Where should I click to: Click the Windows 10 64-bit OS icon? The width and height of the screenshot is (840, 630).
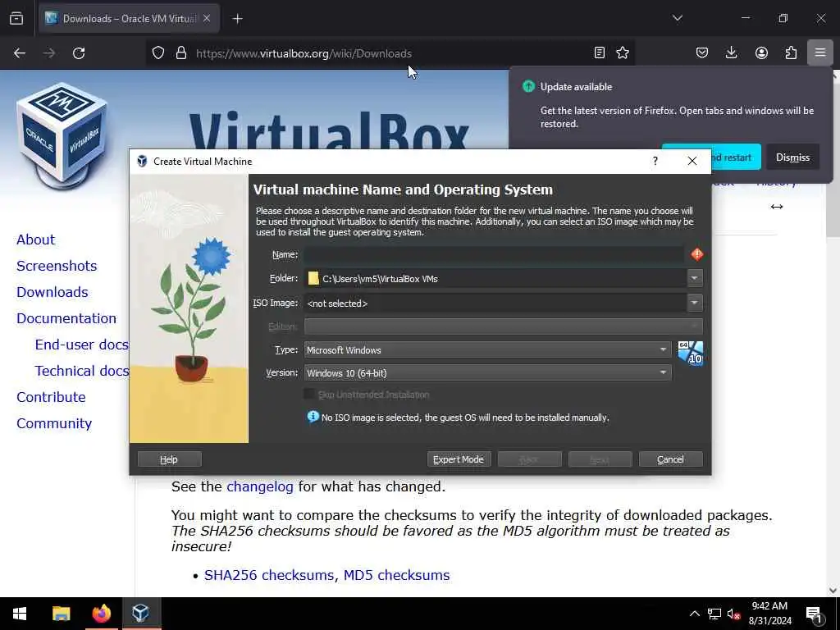click(x=690, y=353)
